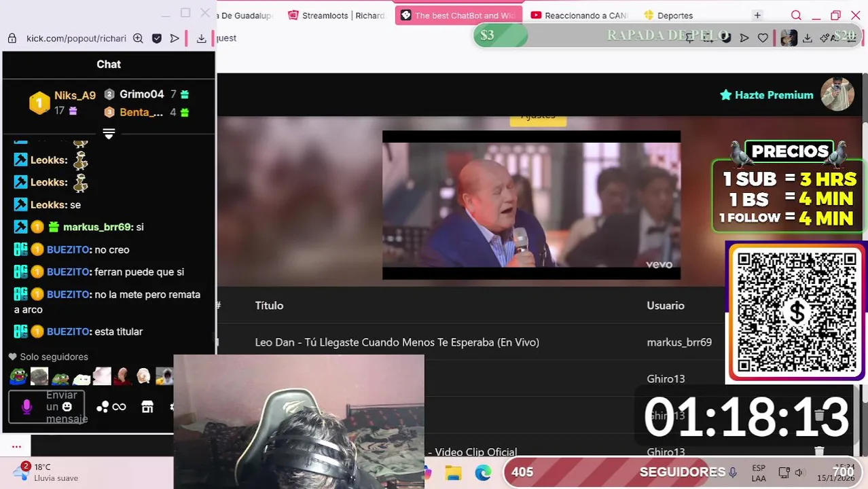This screenshot has width=868, height=489.
Task: Click the purple microphone icon in chat input
Action: [26, 406]
